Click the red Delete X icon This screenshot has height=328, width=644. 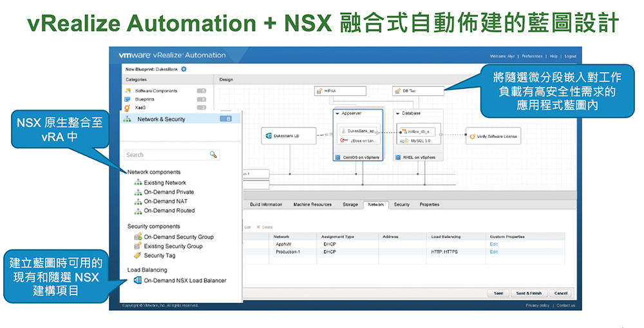[x=258, y=227]
